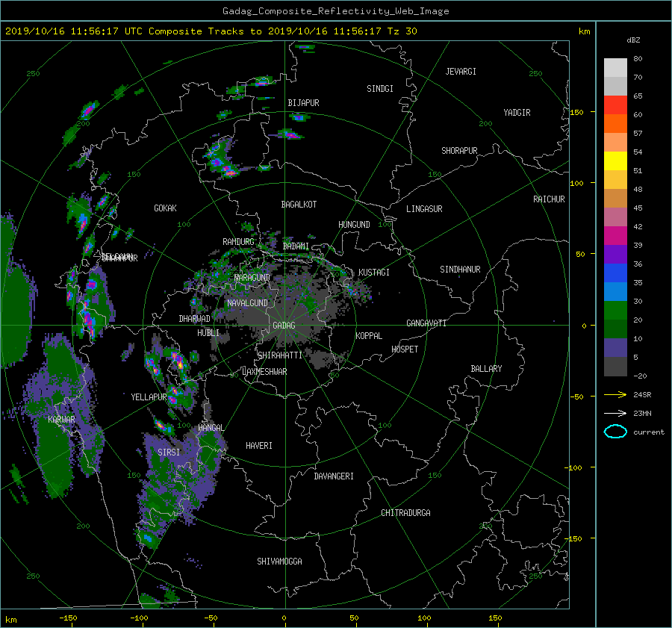Image resolution: width=672 pixels, height=628 pixels.
Task: Click the SINDGI label
Action: [x=380, y=89]
